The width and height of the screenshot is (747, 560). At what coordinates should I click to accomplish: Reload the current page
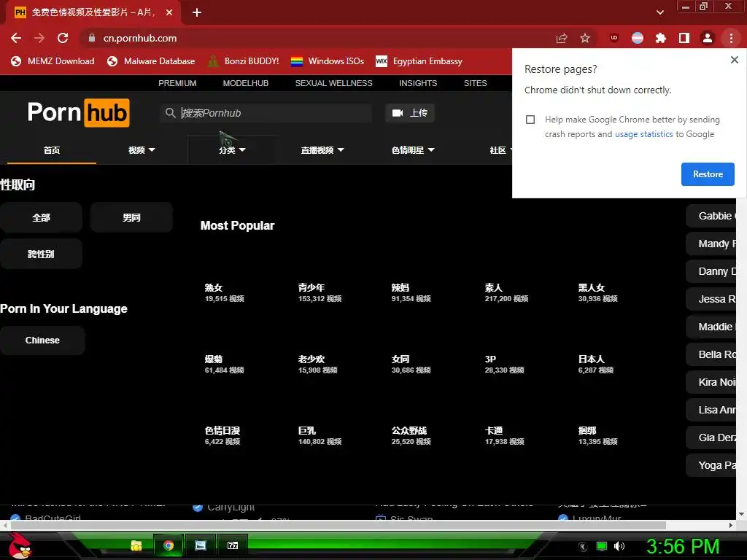click(x=63, y=38)
